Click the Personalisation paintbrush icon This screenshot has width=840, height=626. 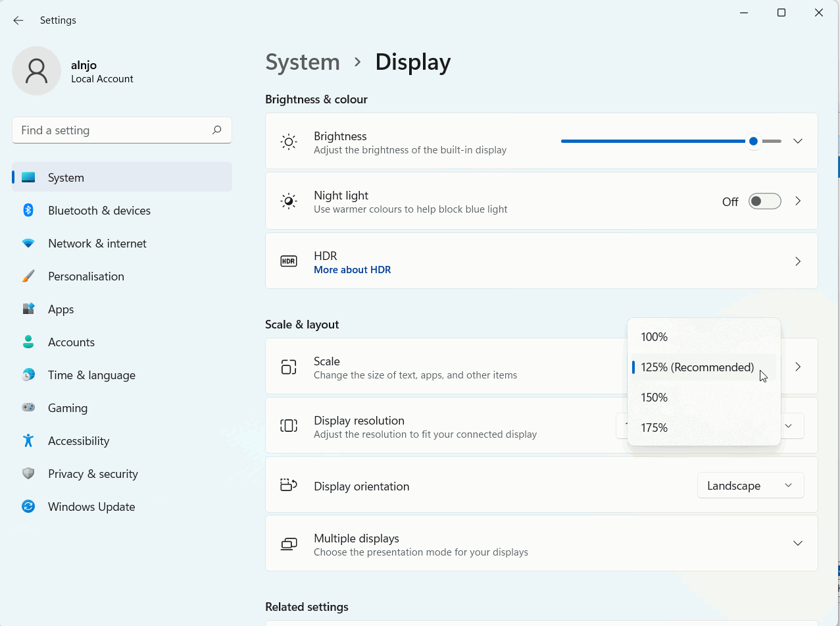point(28,276)
